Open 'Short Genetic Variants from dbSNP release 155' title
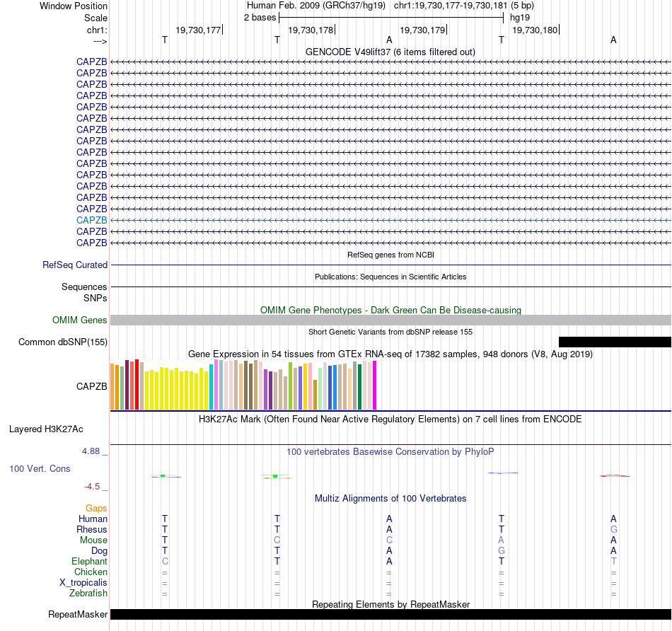672x631 pixels. pyautogui.click(x=390, y=332)
